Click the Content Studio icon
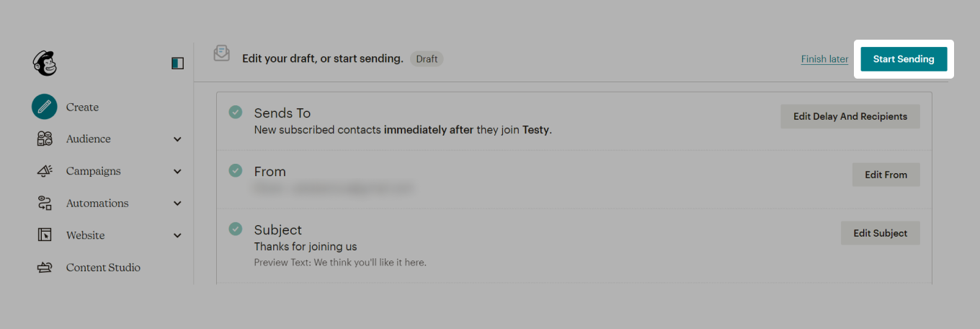 click(x=45, y=268)
